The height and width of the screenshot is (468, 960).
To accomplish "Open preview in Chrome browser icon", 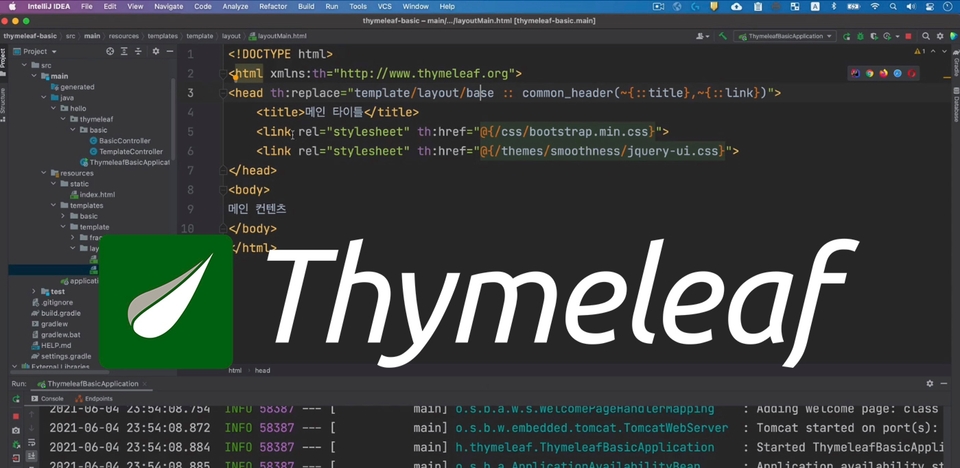I will point(869,74).
